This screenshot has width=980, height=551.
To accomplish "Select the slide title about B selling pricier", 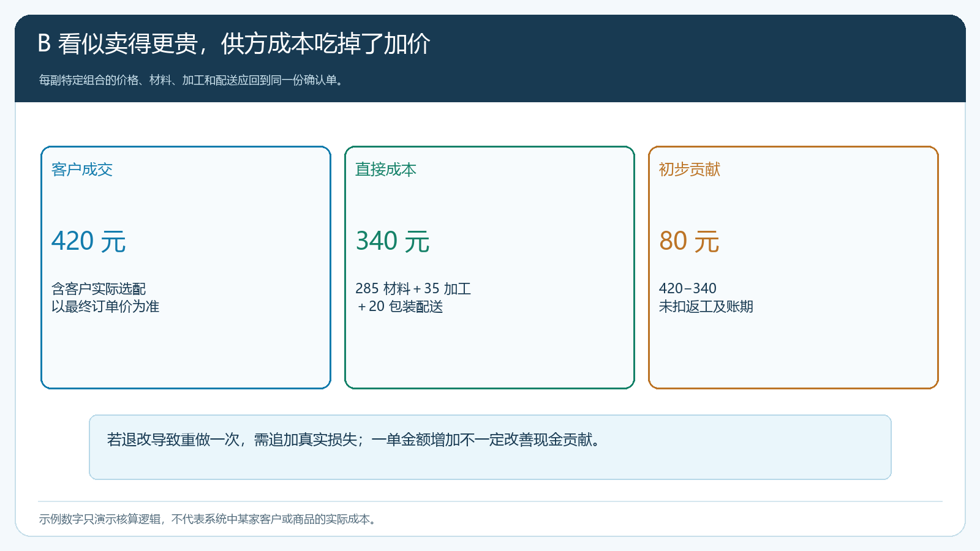I will [234, 44].
